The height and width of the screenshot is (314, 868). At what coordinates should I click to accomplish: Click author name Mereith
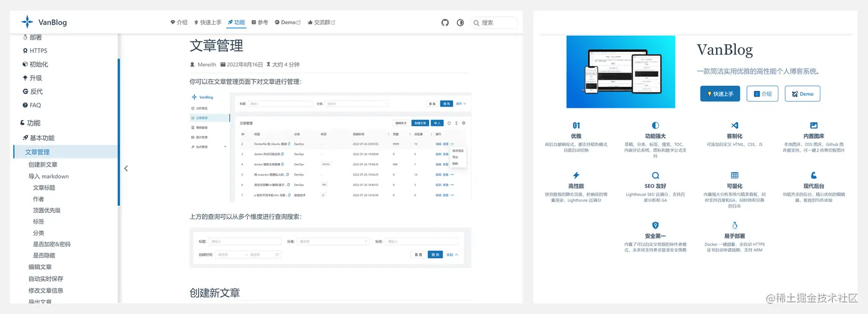pyautogui.click(x=207, y=64)
